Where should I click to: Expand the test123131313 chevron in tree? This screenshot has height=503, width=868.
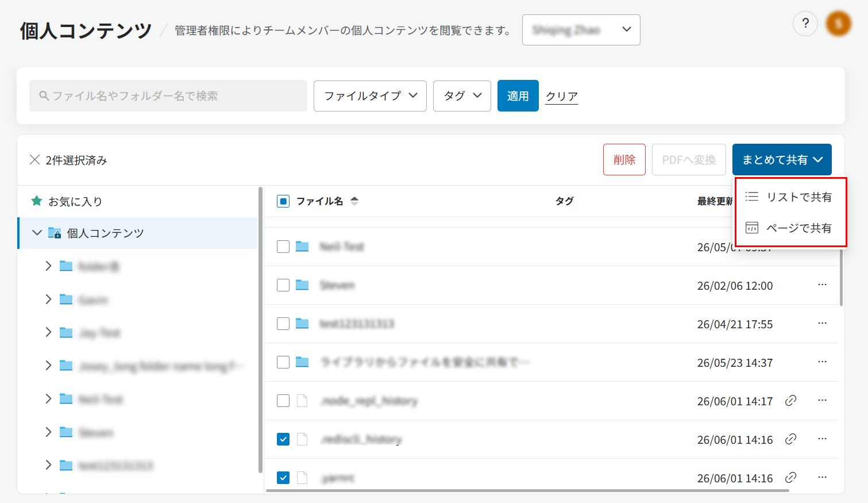click(x=48, y=465)
